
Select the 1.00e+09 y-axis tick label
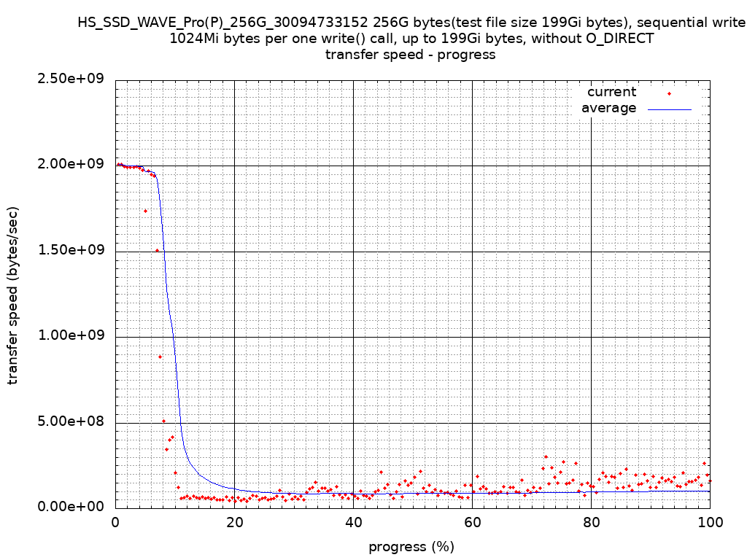pyautogui.click(x=72, y=335)
